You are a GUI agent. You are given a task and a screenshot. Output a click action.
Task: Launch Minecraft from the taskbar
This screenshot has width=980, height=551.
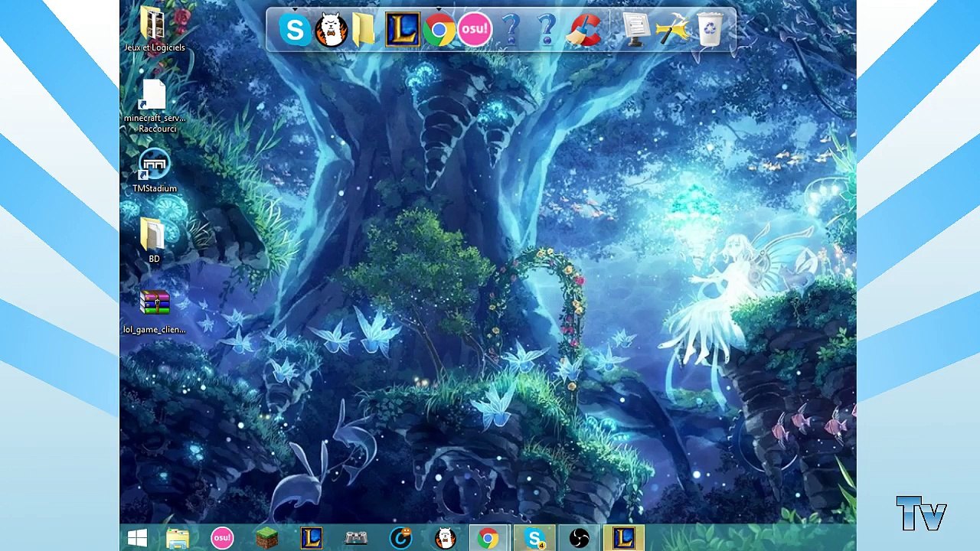coord(266,538)
